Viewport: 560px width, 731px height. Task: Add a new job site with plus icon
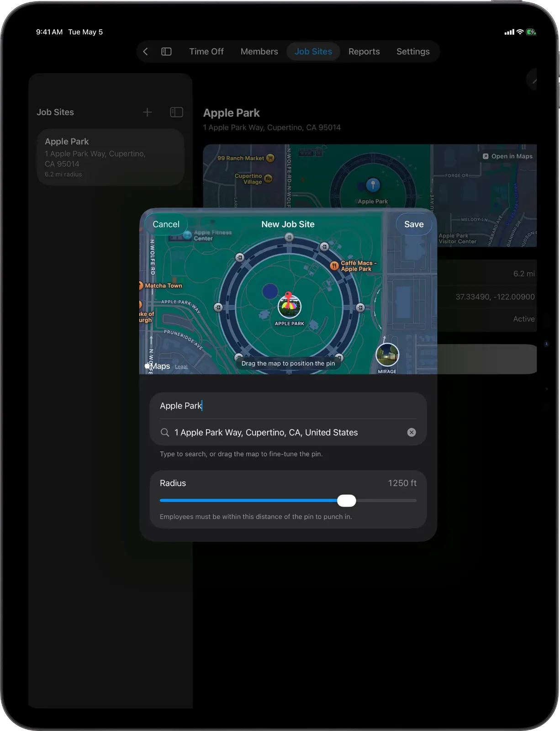147,112
